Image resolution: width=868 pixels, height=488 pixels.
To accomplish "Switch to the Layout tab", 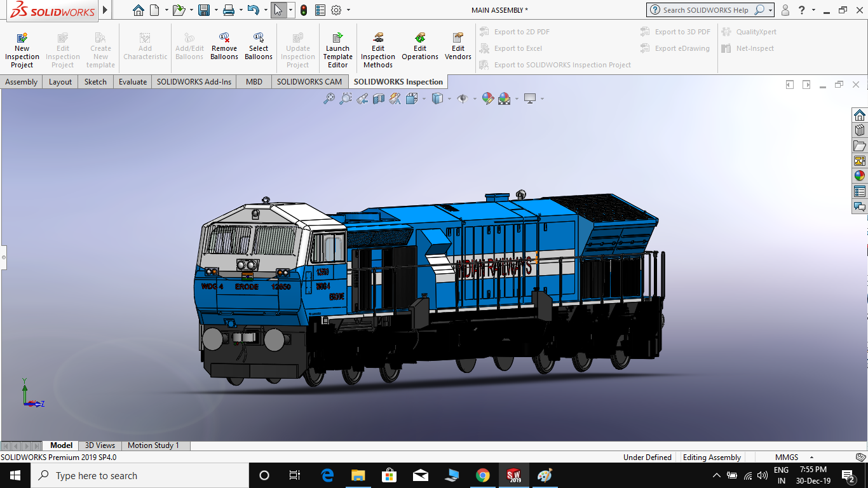I will [x=60, y=81].
